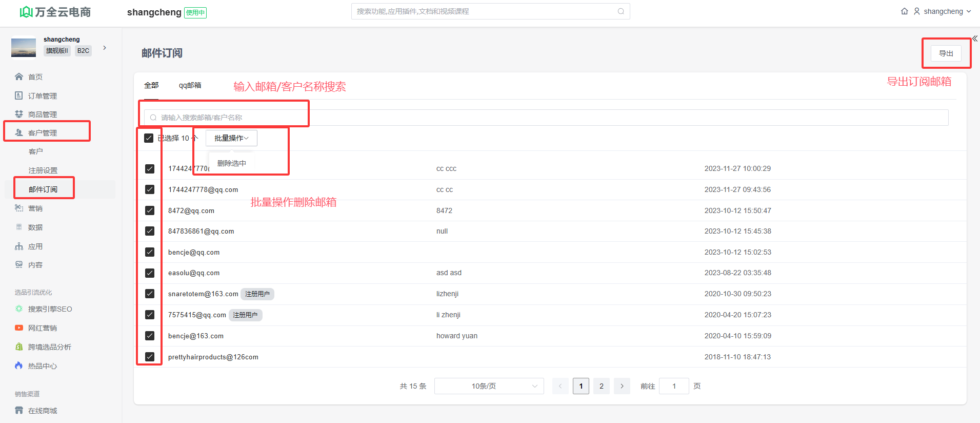Image resolution: width=980 pixels, height=423 pixels.
Task: Go to page 2 of results
Action: 601,386
